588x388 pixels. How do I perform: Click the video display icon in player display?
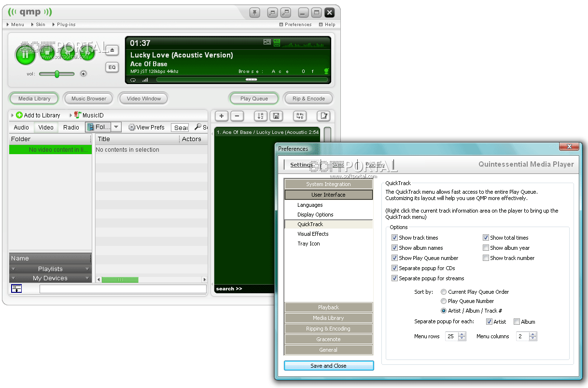pos(267,43)
